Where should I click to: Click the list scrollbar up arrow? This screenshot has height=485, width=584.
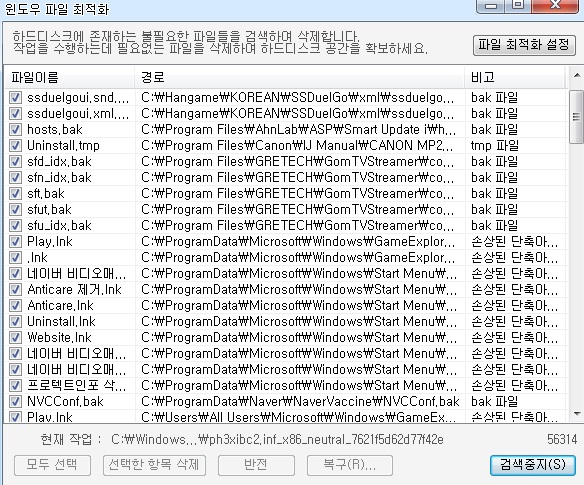pyautogui.click(x=577, y=75)
